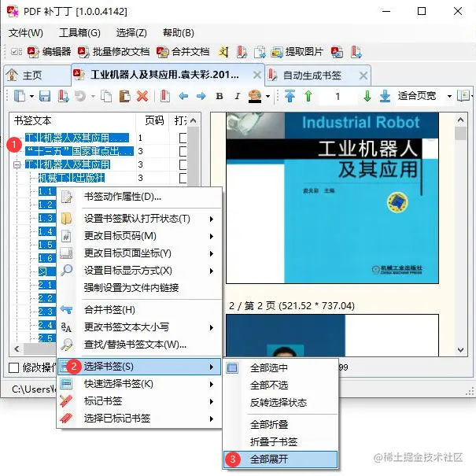Click the undo arrow icon
This screenshot has width=476, height=476.
coord(80,96)
